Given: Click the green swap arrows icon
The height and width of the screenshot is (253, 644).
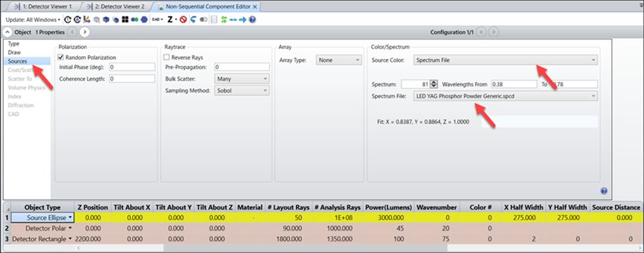Looking at the screenshot, I should 224,19.
